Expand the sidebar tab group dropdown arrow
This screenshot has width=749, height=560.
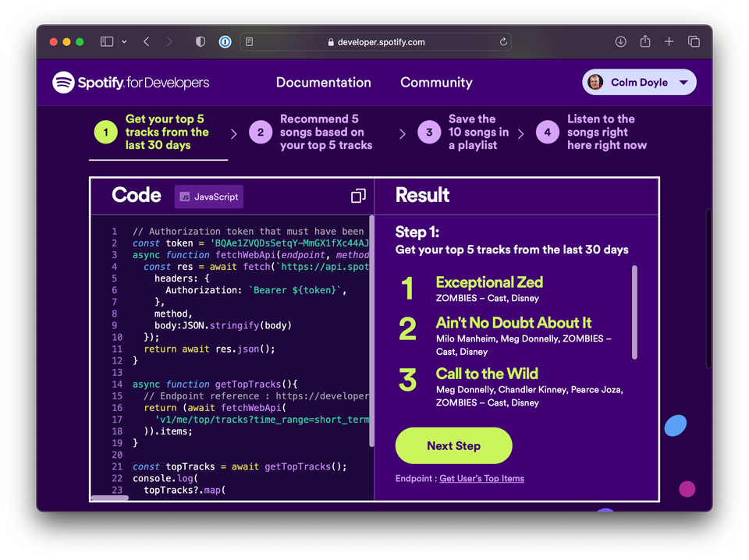click(124, 42)
